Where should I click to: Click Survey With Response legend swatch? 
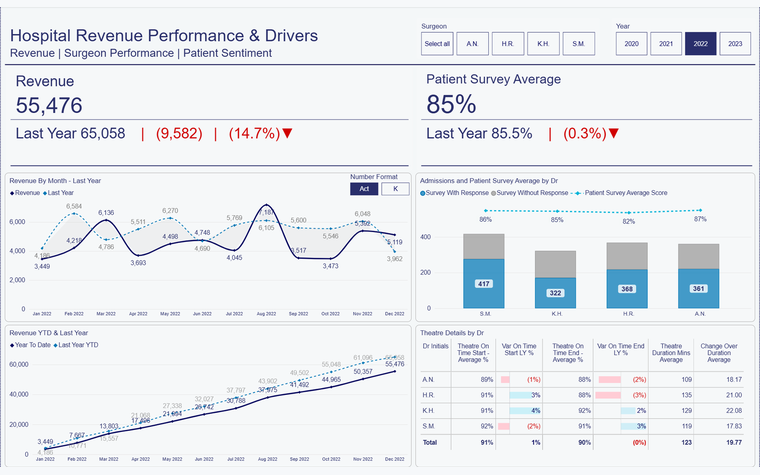(x=423, y=193)
